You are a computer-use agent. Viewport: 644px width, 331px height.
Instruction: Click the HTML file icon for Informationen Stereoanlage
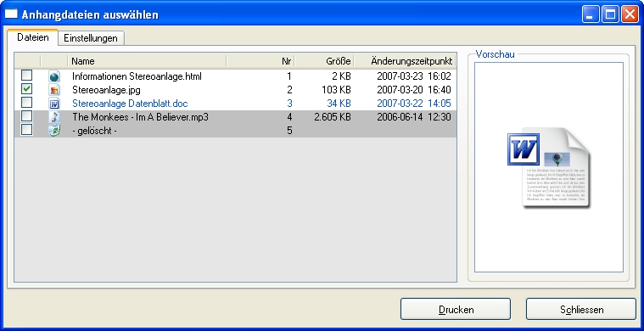coord(54,76)
